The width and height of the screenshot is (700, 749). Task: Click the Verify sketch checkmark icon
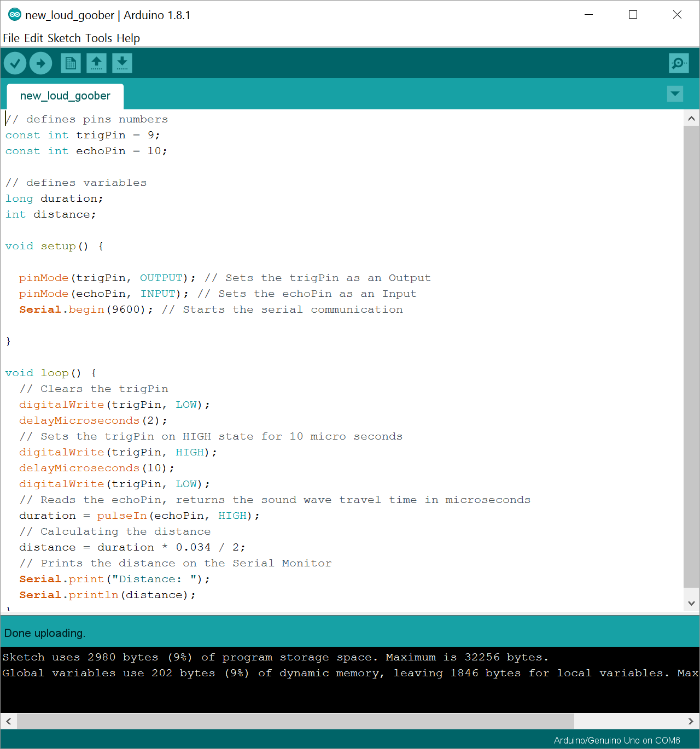click(15, 63)
